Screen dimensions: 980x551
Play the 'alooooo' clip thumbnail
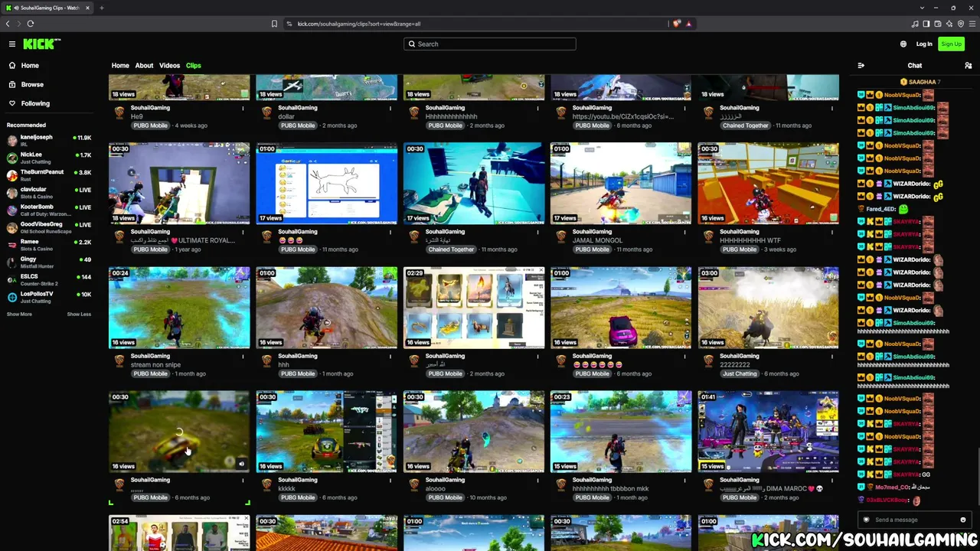pos(474,432)
